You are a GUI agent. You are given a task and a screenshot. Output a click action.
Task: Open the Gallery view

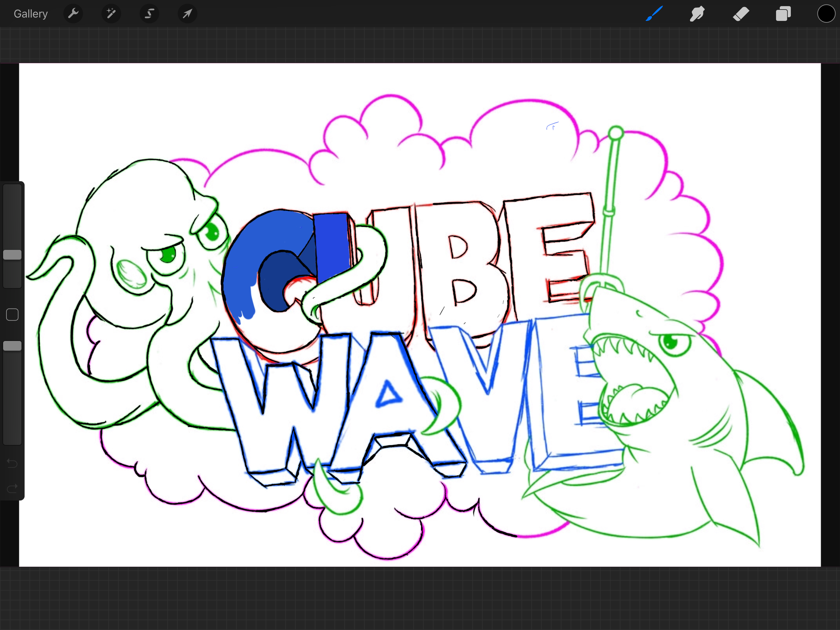point(30,14)
